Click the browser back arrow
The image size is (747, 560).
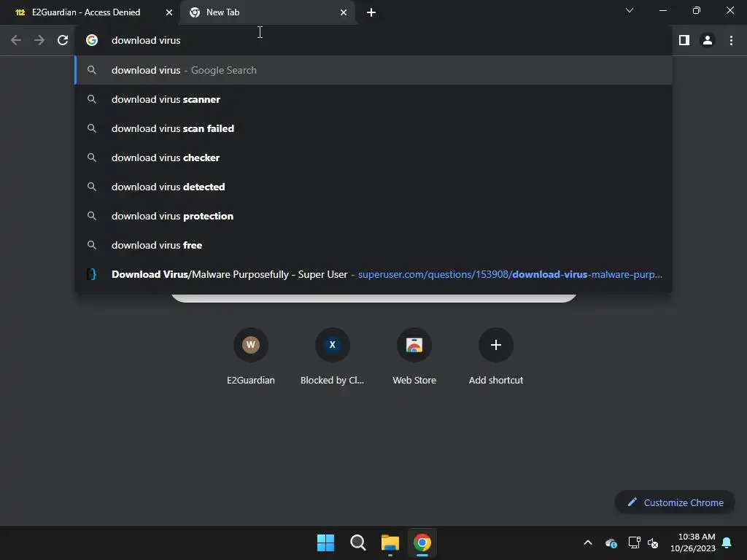pos(16,41)
